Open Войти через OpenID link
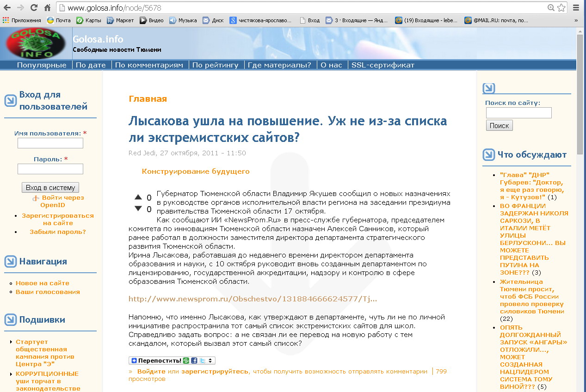Viewport: 586px width, 392px height. (63, 201)
